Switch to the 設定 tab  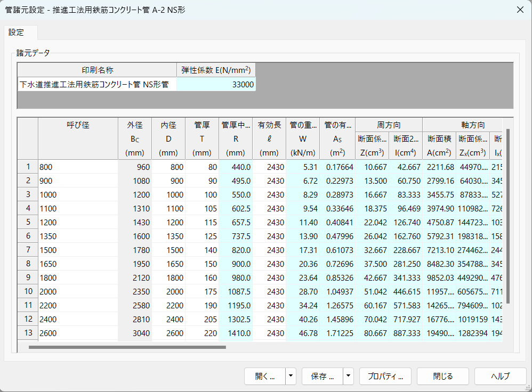(x=17, y=32)
